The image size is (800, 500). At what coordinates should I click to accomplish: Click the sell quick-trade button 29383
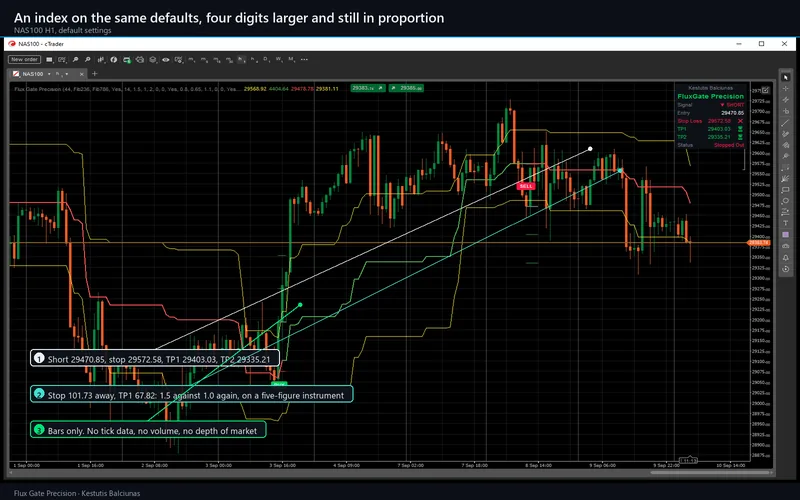pos(368,88)
